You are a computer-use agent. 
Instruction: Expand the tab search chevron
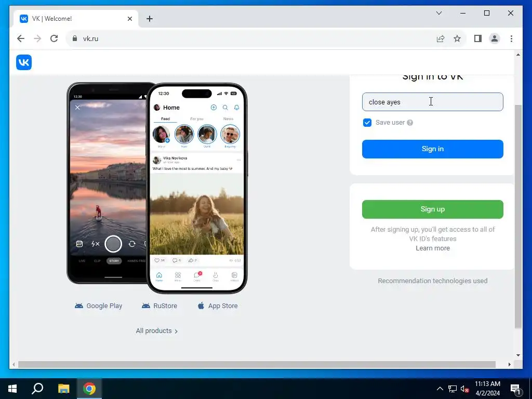click(x=438, y=13)
